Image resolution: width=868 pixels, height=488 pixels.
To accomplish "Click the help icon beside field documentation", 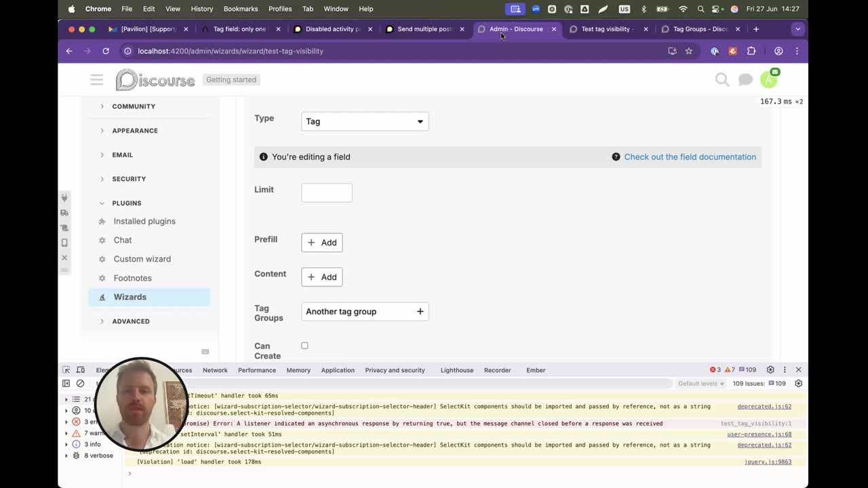I will pos(616,157).
